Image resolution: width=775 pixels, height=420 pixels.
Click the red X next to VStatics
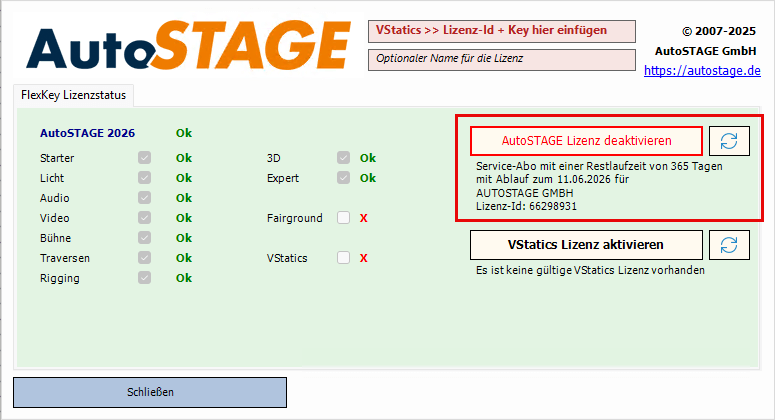click(x=364, y=258)
